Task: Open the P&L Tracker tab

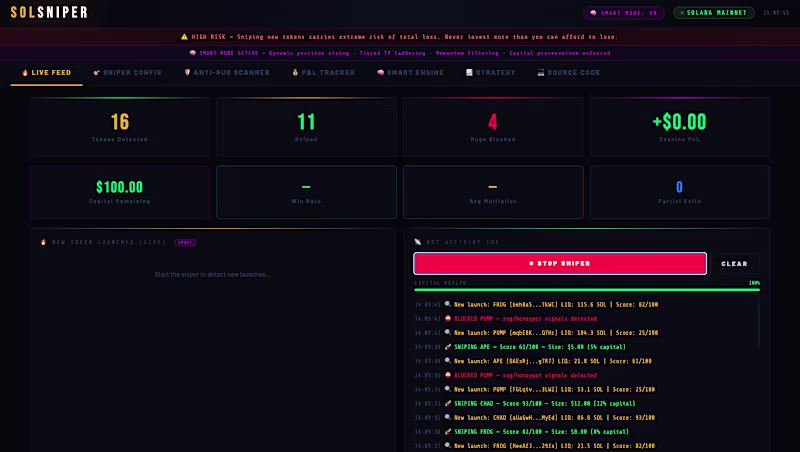Action: point(323,72)
